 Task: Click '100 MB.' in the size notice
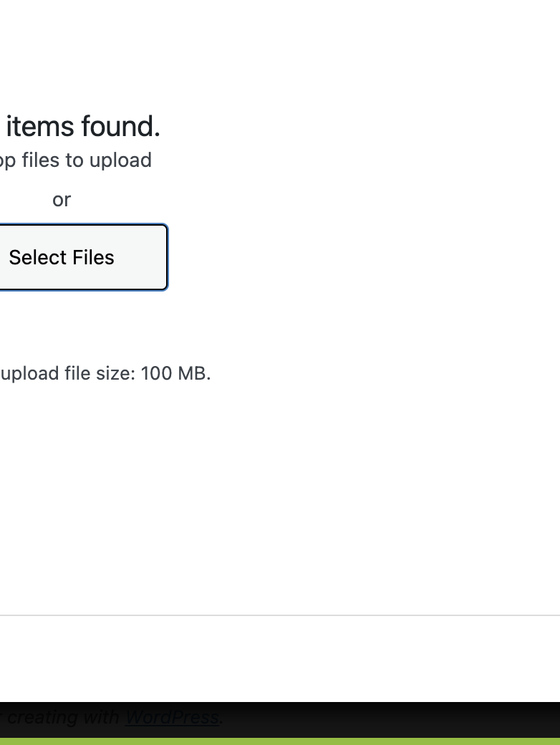click(x=175, y=373)
